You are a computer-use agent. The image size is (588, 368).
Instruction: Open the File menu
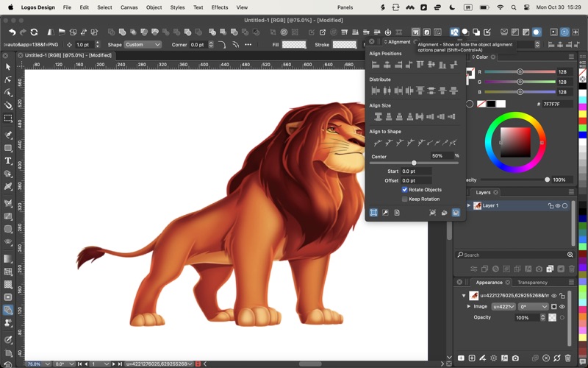pyautogui.click(x=67, y=7)
